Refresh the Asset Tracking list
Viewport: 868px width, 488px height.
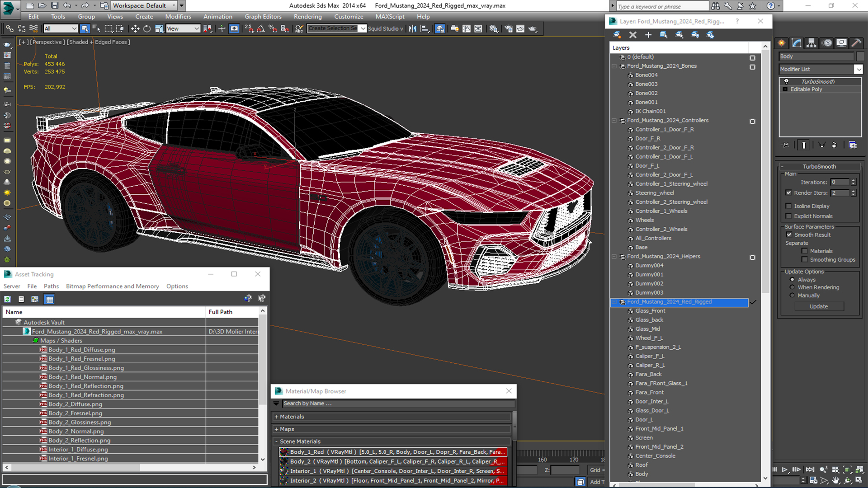coord(8,299)
